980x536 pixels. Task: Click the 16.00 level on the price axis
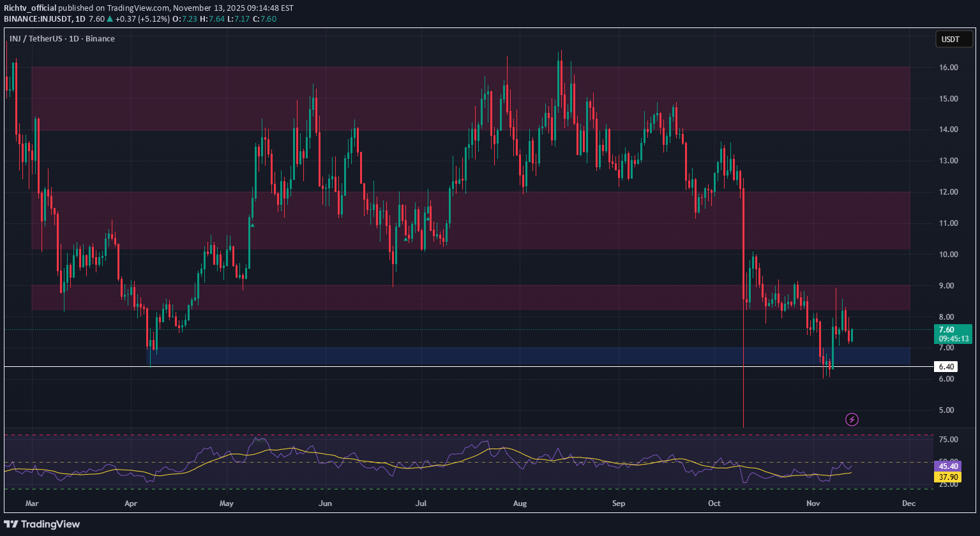[x=947, y=68]
